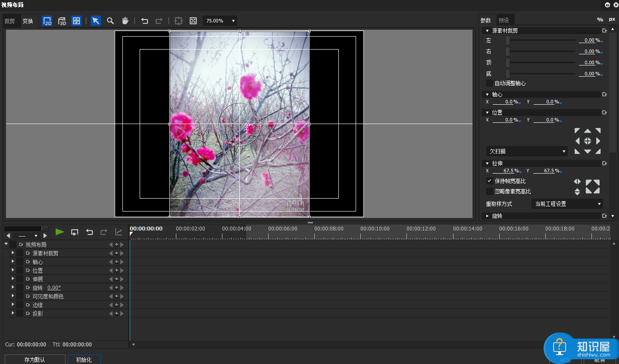Select the hand pan tool
The height and width of the screenshot is (364, 619).
[x=125, y=21]
